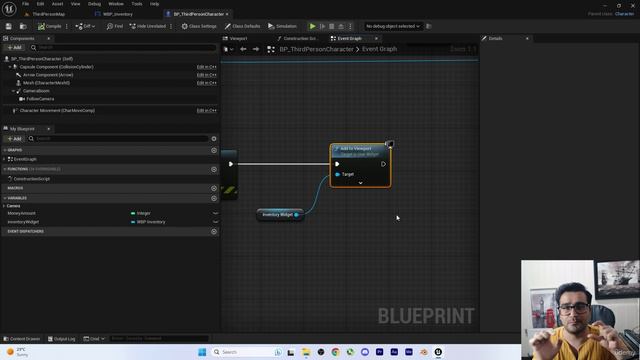Open the Debug menu

point(94,4)
